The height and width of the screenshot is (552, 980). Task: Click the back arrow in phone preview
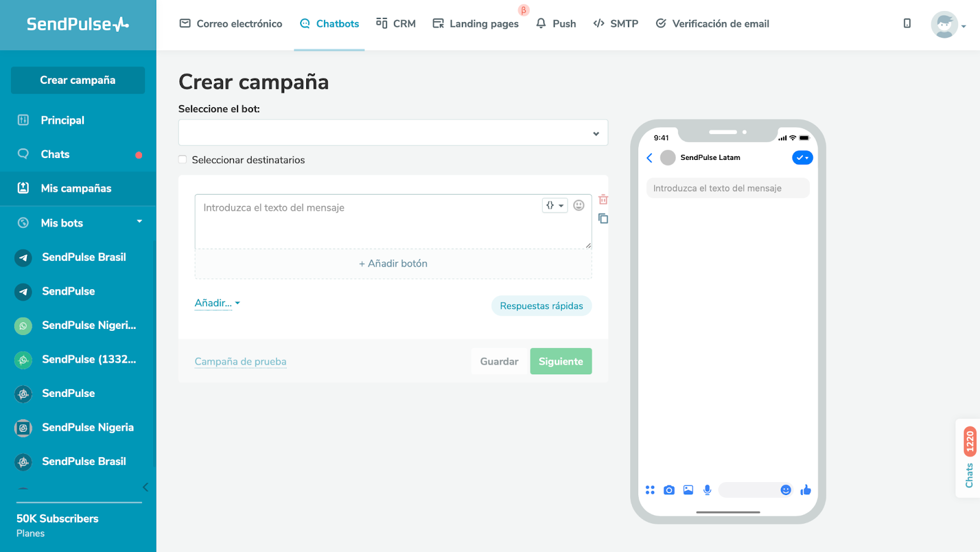[649, 158]
